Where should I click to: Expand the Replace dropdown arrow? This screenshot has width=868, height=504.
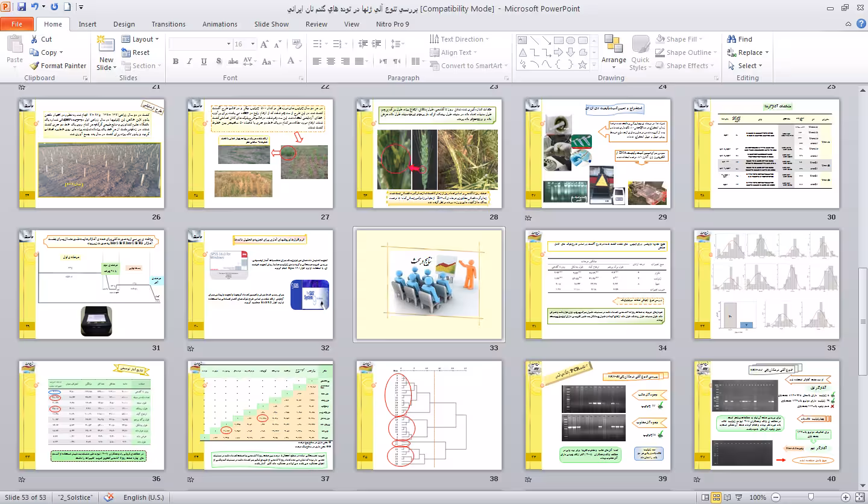(767, 52)
